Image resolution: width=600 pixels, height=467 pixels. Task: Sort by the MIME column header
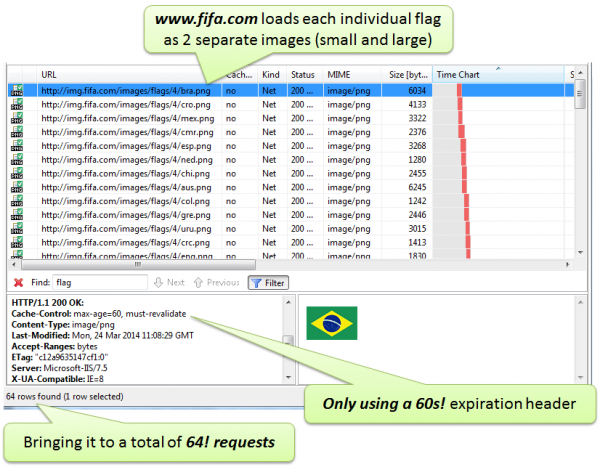click(x=352, y=75)
